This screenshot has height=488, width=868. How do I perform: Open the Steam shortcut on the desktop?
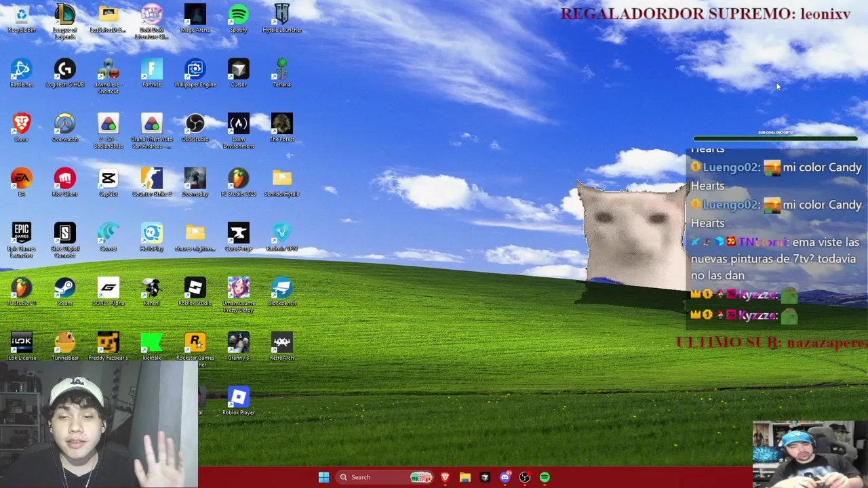(65, 292)
